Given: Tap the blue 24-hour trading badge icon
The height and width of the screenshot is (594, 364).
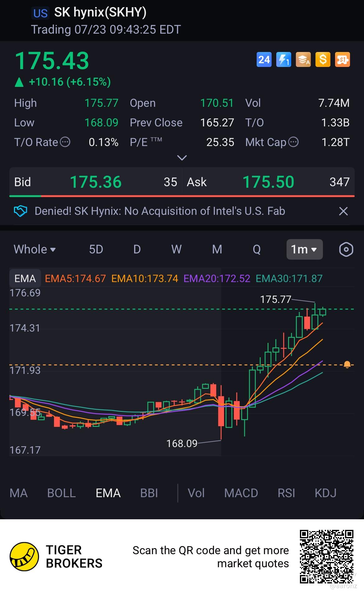Looking at the screenshot, I should [x=264, y=59].
